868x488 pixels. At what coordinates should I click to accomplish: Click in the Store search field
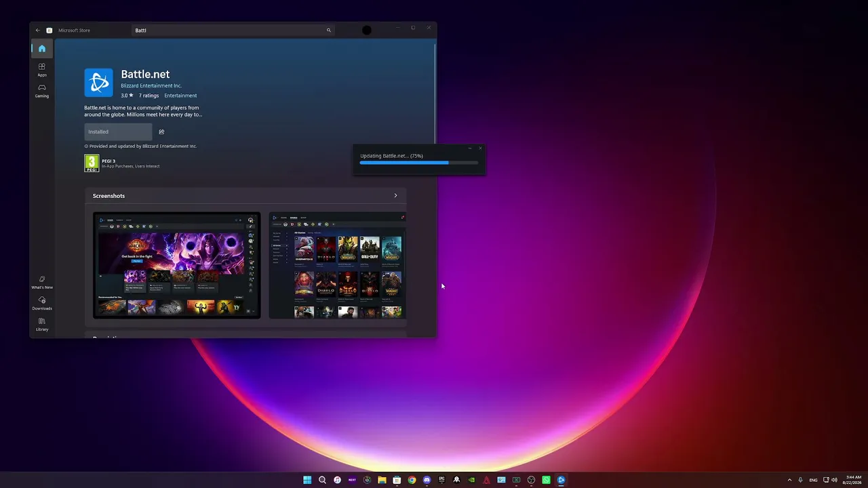[233, 30]
